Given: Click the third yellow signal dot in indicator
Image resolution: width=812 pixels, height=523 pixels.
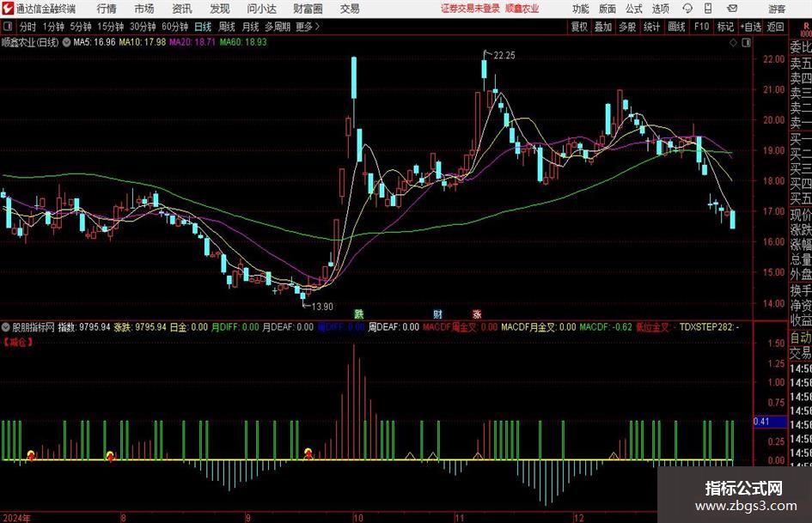Looking at the screenshot, I should click(308, 453).
